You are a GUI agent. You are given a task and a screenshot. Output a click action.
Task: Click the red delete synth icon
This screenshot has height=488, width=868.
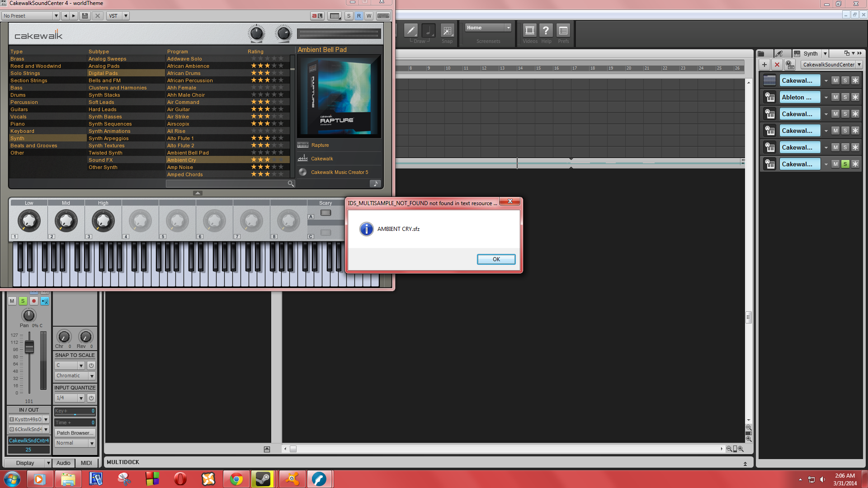pyautogui.click(x=777, y=65)
